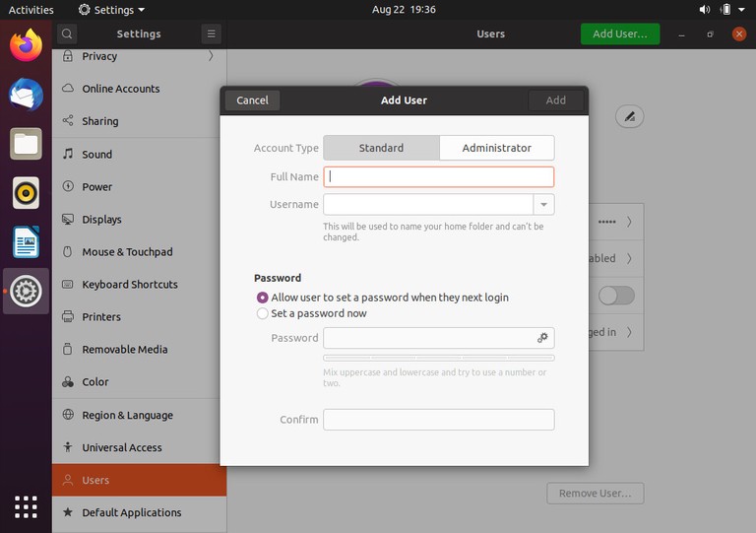The width and height of the screenshot is (756, 533).
Task: Click the Add button in dialog header
Action: tap(555, 100)
